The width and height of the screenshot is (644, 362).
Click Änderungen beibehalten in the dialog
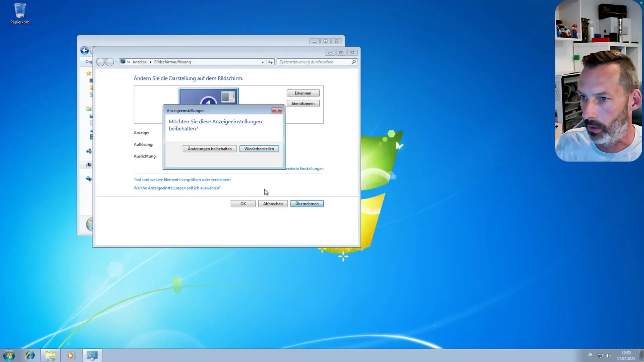[x=210, y=149]
